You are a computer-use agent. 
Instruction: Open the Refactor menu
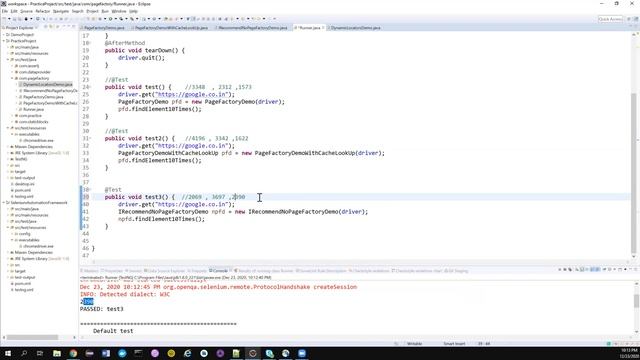[42, 11]
